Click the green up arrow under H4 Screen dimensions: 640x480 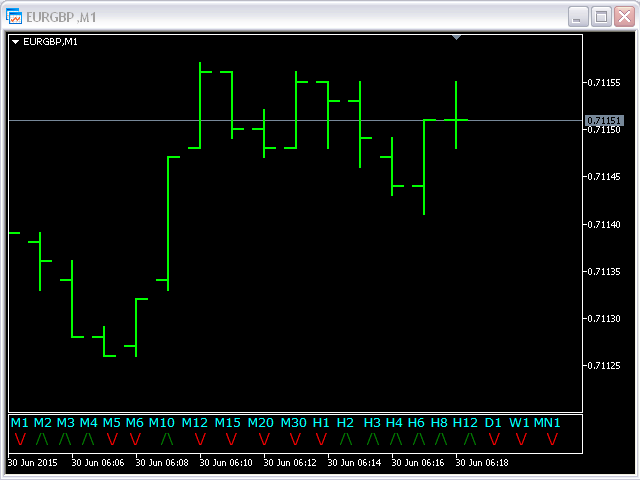[396, 440]
